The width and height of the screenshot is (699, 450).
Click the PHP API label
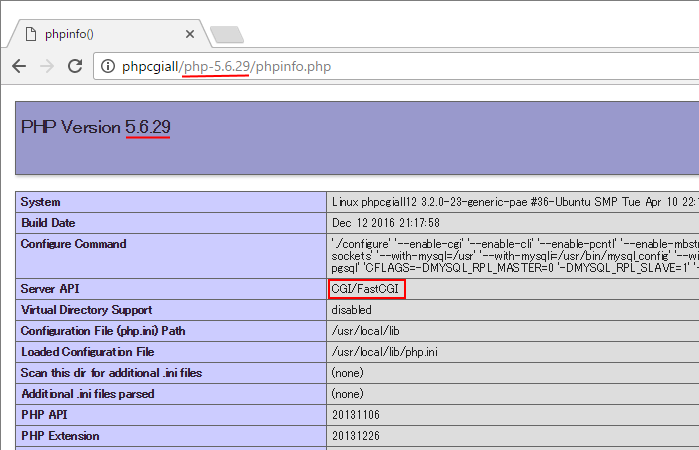coord(44,415)
